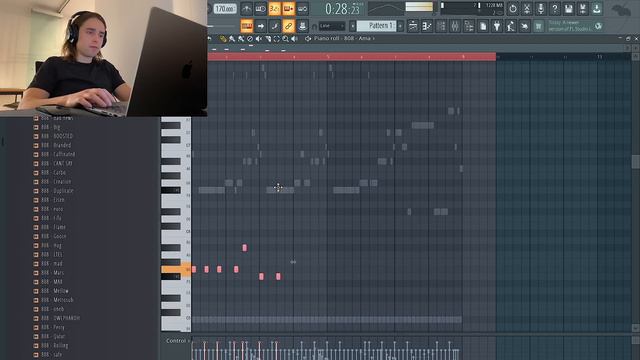Click the undo history icon

point(513,9)
